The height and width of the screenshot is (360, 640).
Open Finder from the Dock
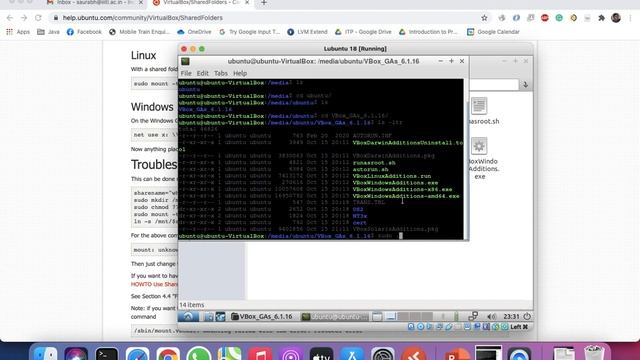coord(45,354)
